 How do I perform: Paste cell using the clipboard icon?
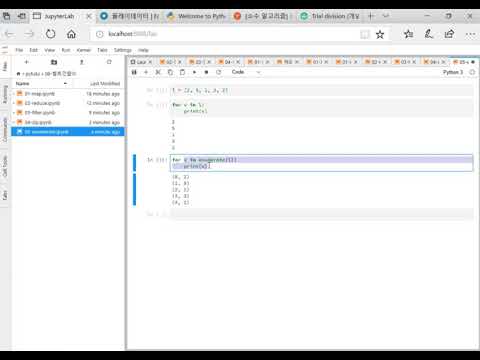pyautogui.click(x=182, y=72)
